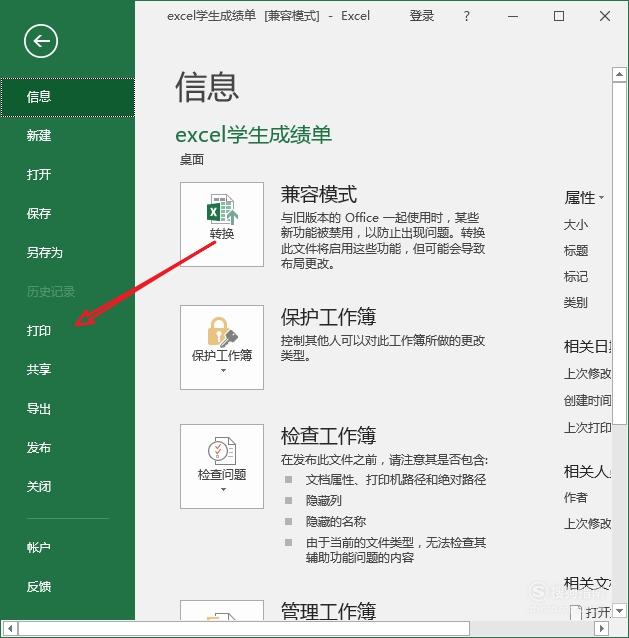Screen dimensions: 629x638
Task: Close the Excel window
Action: coord(605,16)
